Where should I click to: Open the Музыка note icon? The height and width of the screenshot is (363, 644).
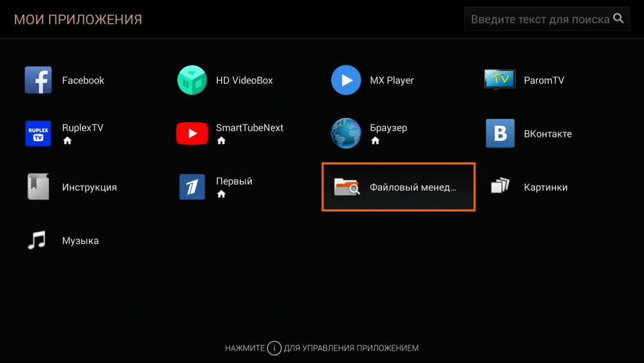click(37, 240)
